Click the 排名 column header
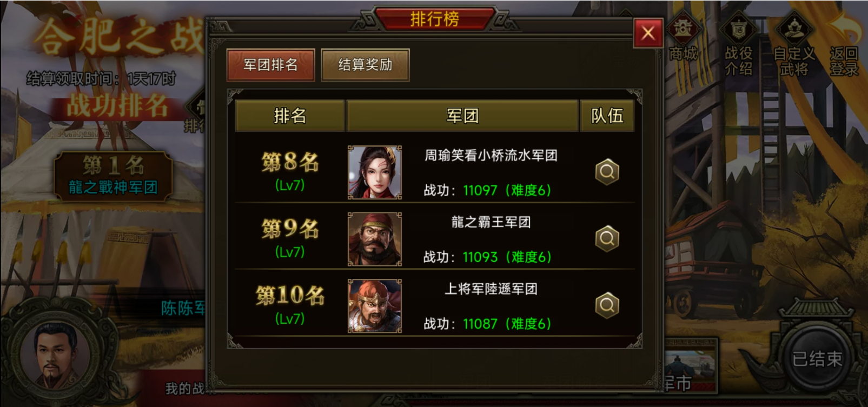The height and width of the screenshot is (407, 868). coord(290,116)
